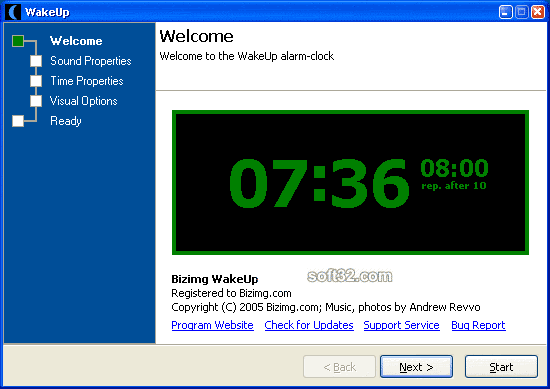550x389 pixels.
Task: Click 'Welcome to the WakeUp alarm-clock' subtitle
Action: tap(247, 56)
